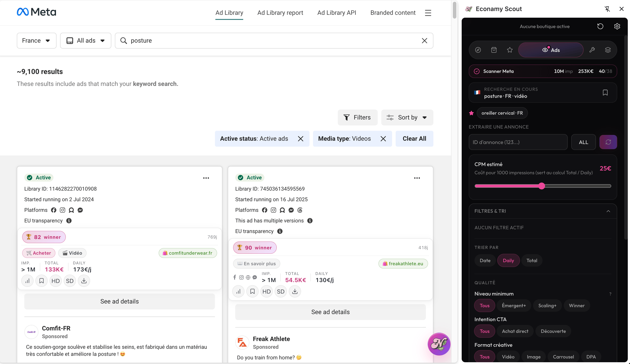This screenshot has height=364, width=630.
Task: Download the comfitunderwear.fr ad video
Action: [x=84, y=281]
